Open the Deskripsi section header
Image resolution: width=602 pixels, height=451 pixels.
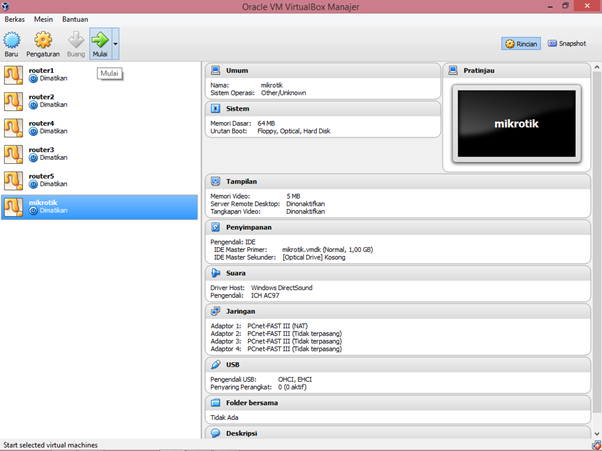pyautogui.click(x=241, y=433)
